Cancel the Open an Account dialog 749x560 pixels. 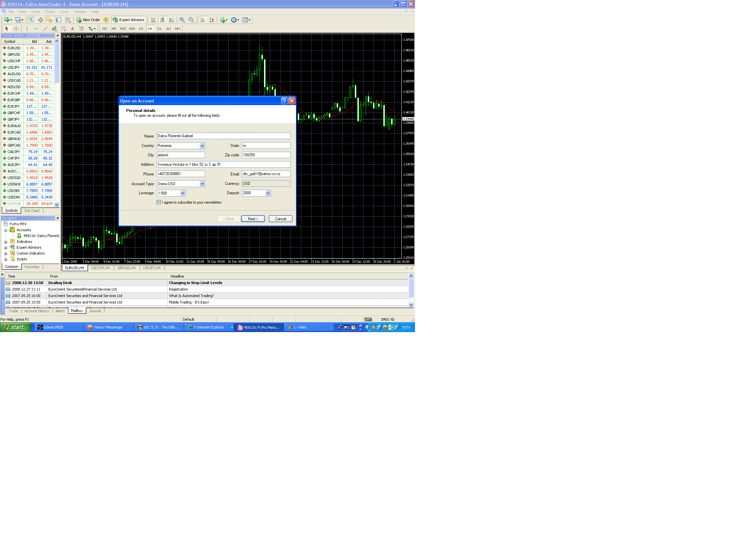pyautogui.click(x=280, y=219)
